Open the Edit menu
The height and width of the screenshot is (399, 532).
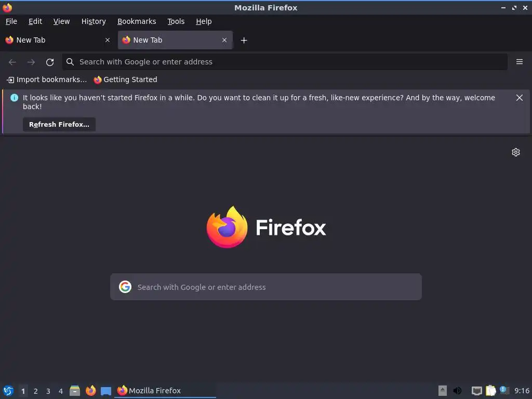coord(35,21)
